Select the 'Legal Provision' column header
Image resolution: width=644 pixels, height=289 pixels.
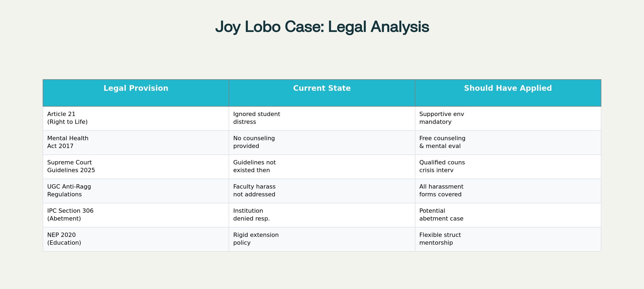point(136,88)
